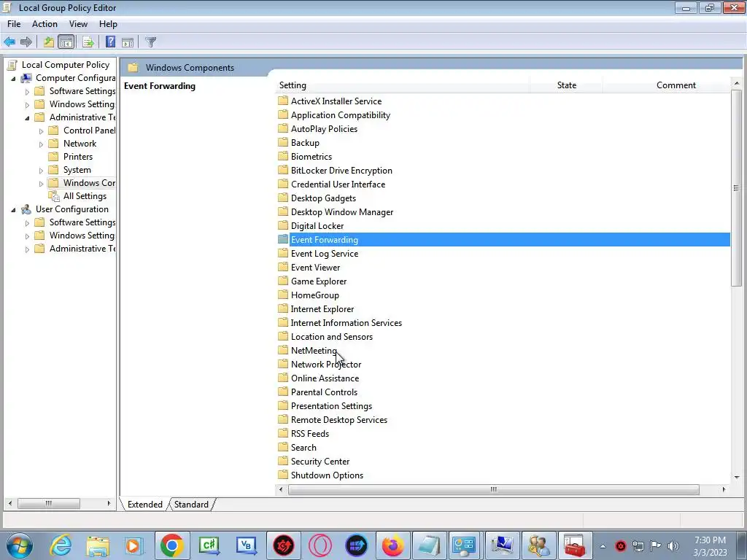Select the Credential User Interface folder

pyautogui.click(x=338, y=184)
